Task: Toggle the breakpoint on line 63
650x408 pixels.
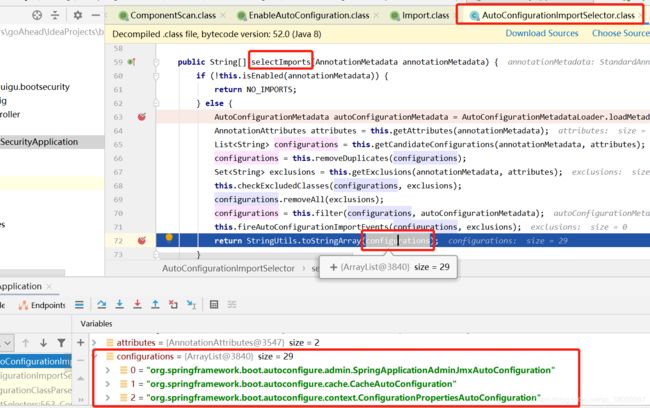Action: 141,117
